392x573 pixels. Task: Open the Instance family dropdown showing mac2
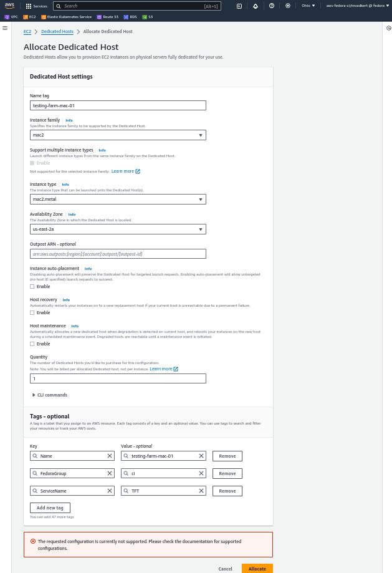tap(118, 135)
